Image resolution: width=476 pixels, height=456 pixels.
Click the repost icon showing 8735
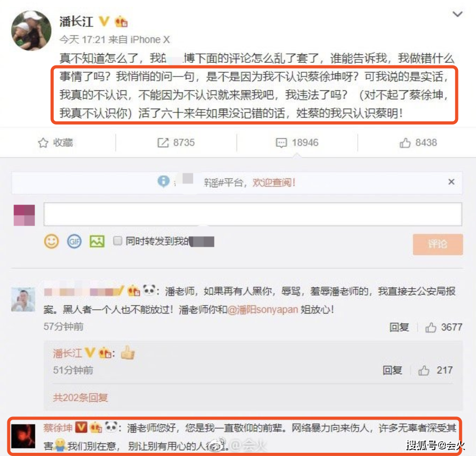click(163, 142)
